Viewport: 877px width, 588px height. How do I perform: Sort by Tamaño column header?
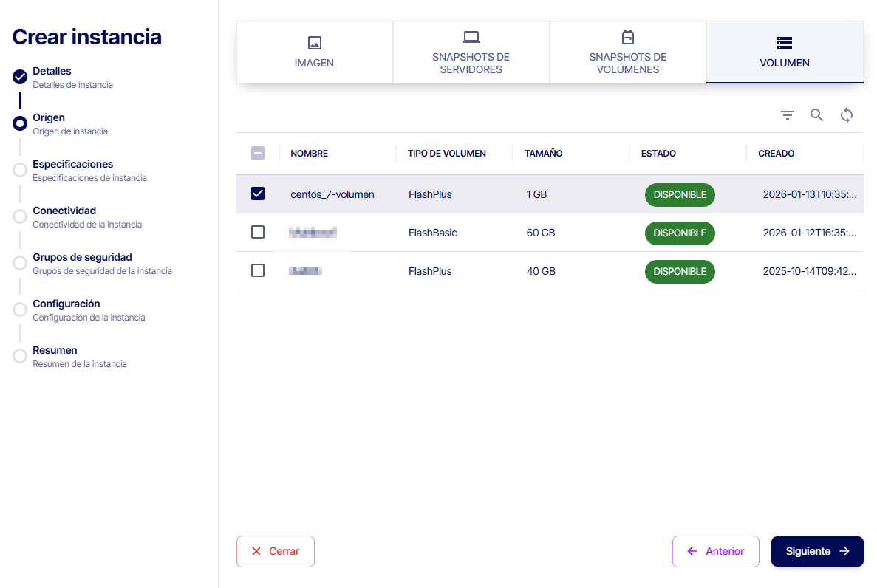(543, 154)
